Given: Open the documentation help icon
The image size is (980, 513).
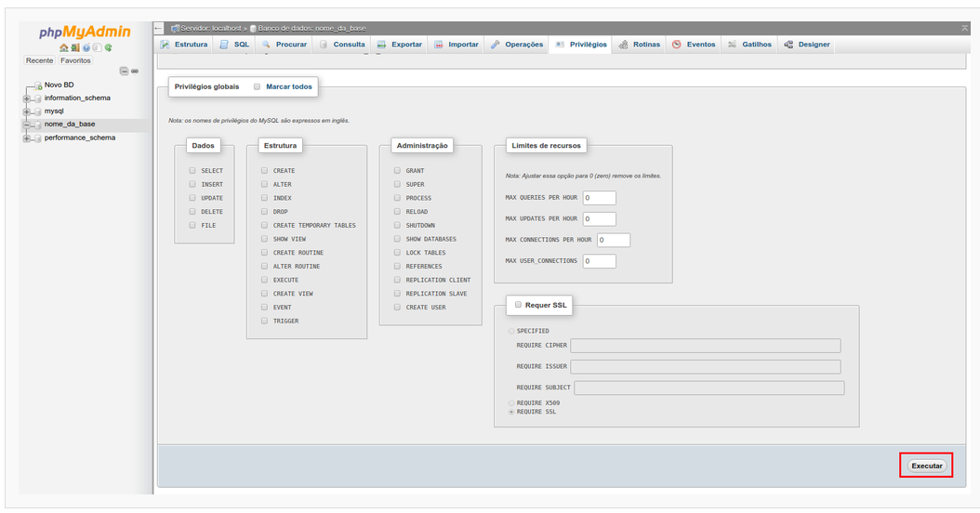Looking at the screenshot, I should point(86,47).
